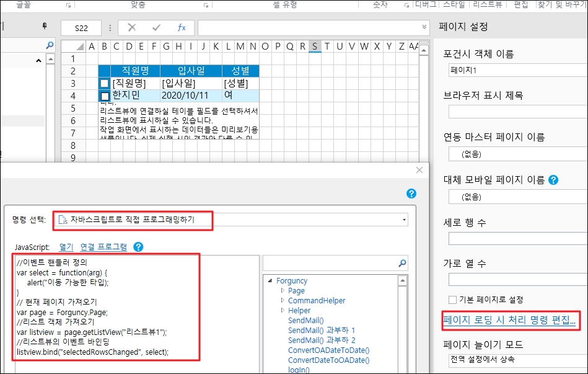This screenshot has width=588, height=374.
Task: Open the 명령 선택 dropdown
Action: click(x=404, y=220)
